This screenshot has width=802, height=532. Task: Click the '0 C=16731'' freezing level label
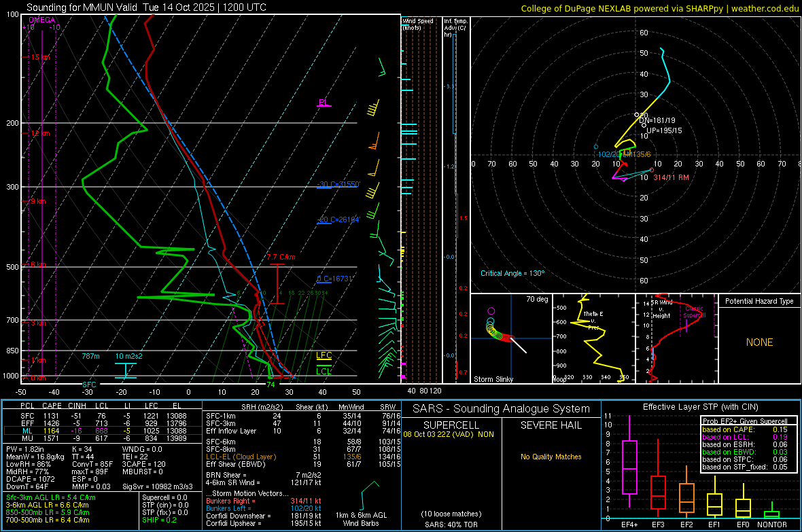click(334, 279)
